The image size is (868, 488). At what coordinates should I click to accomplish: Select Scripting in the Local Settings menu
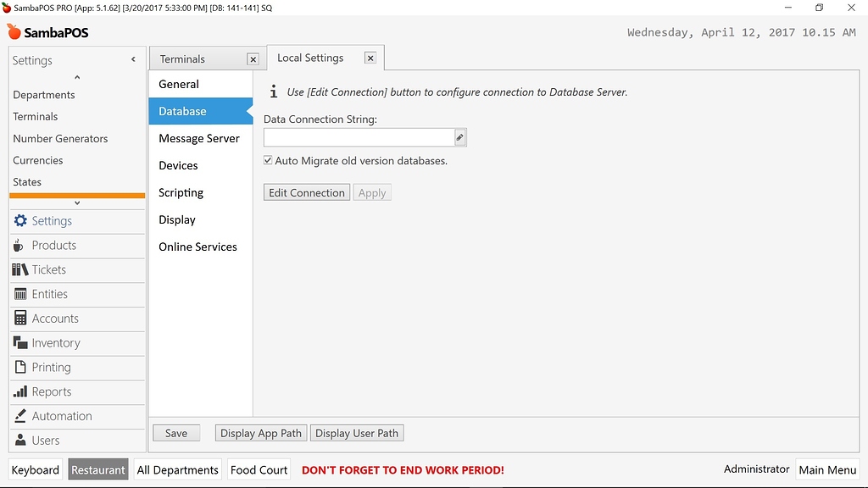click(x=181, y=192)
